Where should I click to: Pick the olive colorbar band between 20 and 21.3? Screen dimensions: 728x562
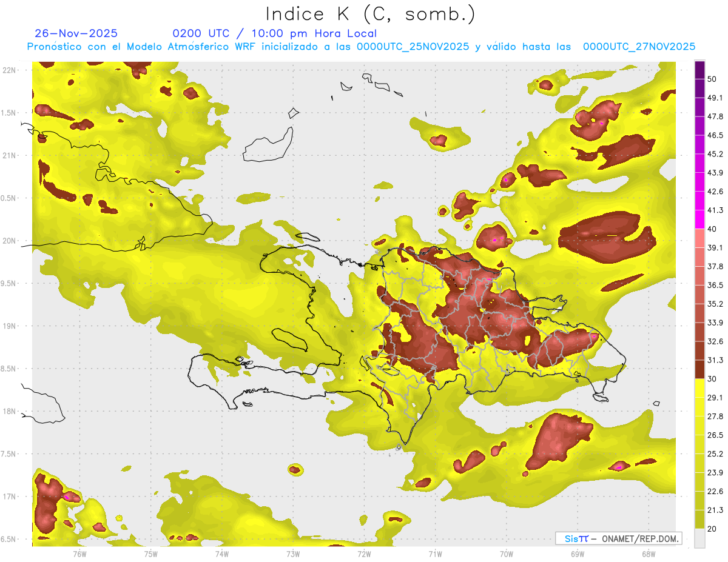click(699, 519)
